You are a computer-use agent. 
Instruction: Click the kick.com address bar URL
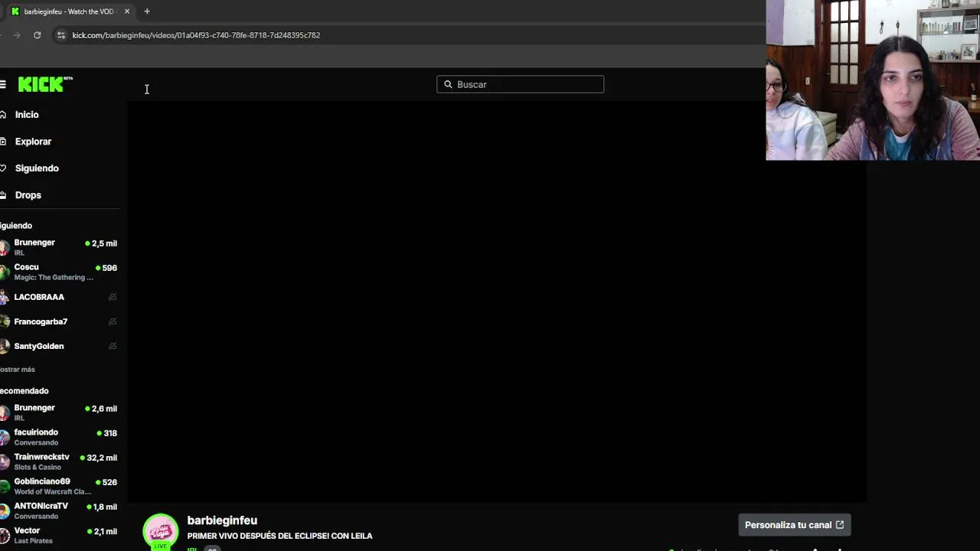[x=196, y=35]
